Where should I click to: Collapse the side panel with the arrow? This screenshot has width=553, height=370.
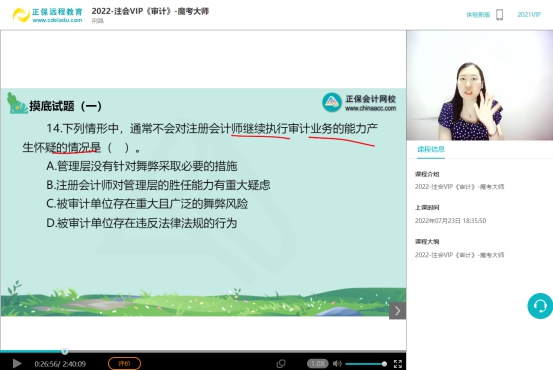pos(397,311)
